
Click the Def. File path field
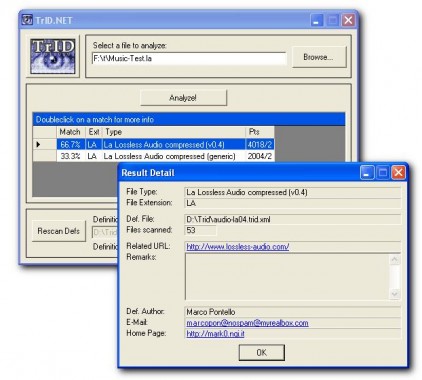point(293,219)
